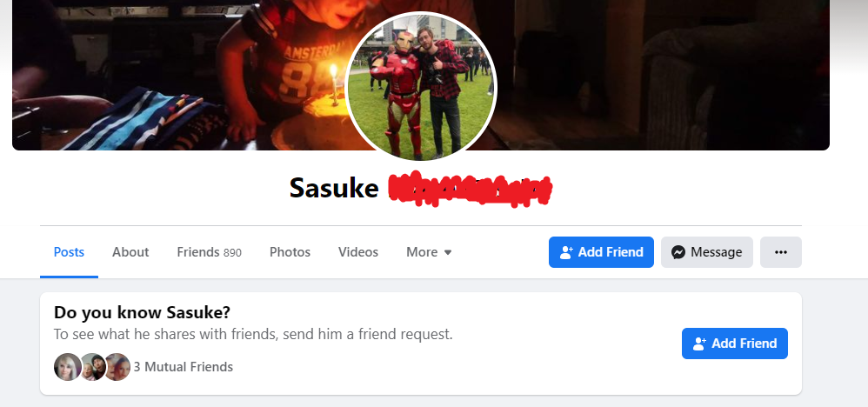This screenshot has width=868, height=407.
Task: Expand the More dropdown arrow
Action: click(448, 252)
